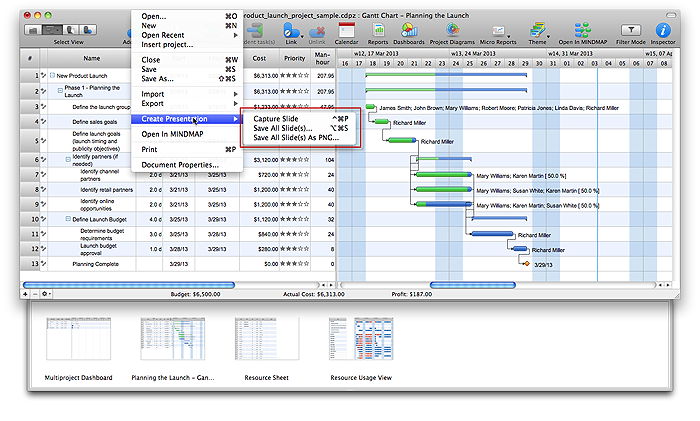Select the resource sheet view segment
Image resolution: width=700 pixels, height=421 pixels.
(x=71, y=30)
